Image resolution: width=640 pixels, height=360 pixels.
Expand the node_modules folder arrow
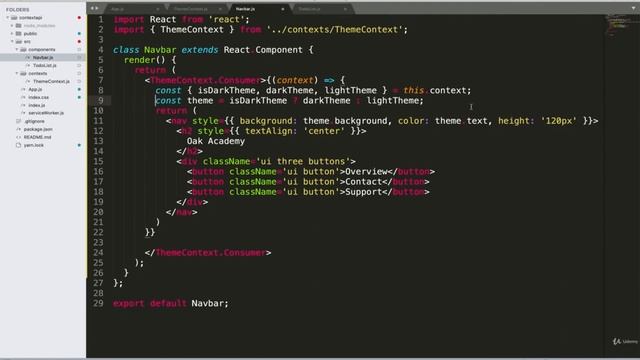coord(12,25)
